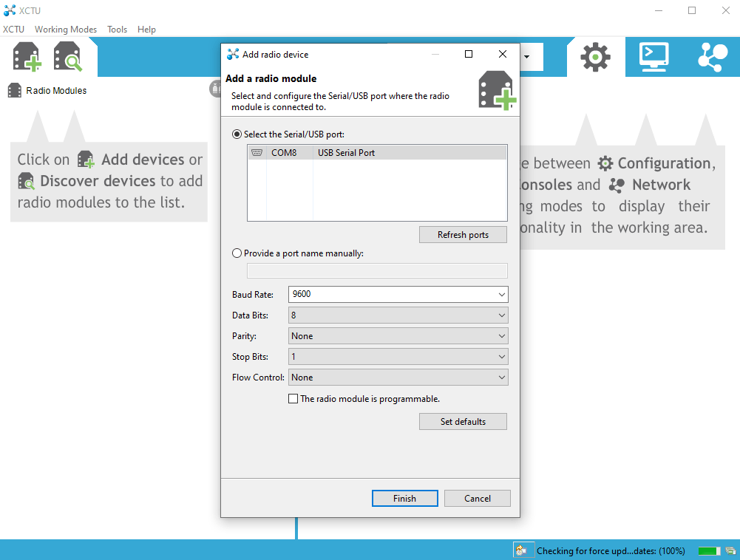Confirm the dialog with Finish
Image resolution: width=740 pixels, height=560 pixels.
[x=405, y=499]
